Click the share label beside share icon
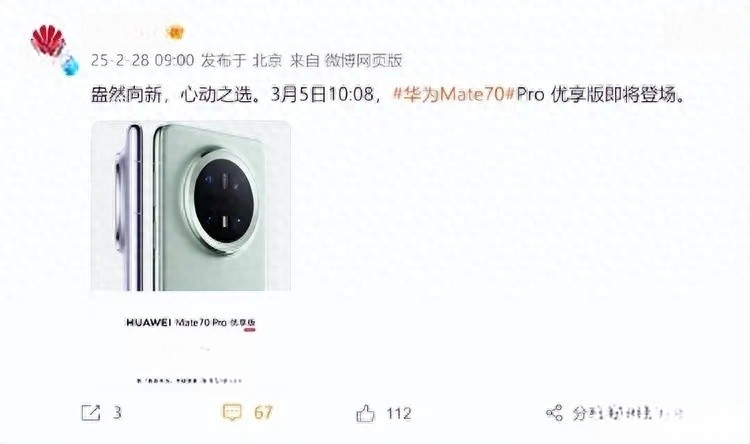 point(628,413)
